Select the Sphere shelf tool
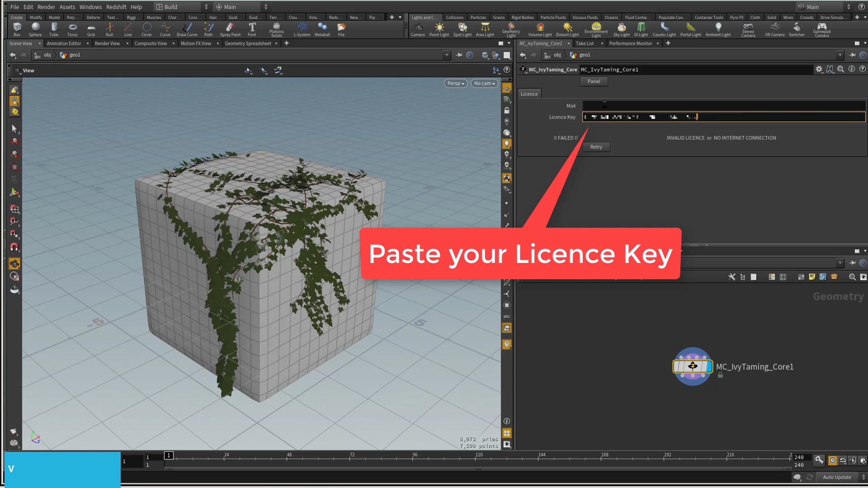 [x=35, y=29]
